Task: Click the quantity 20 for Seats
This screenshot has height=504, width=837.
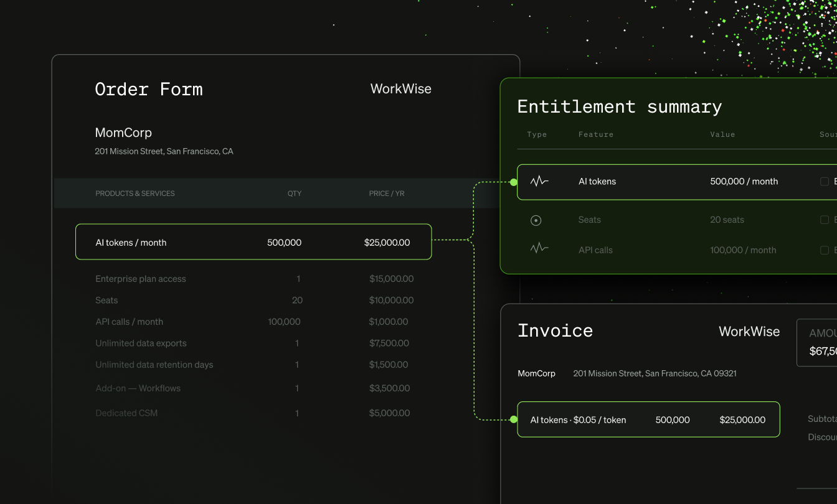Action: coord(297,301)
